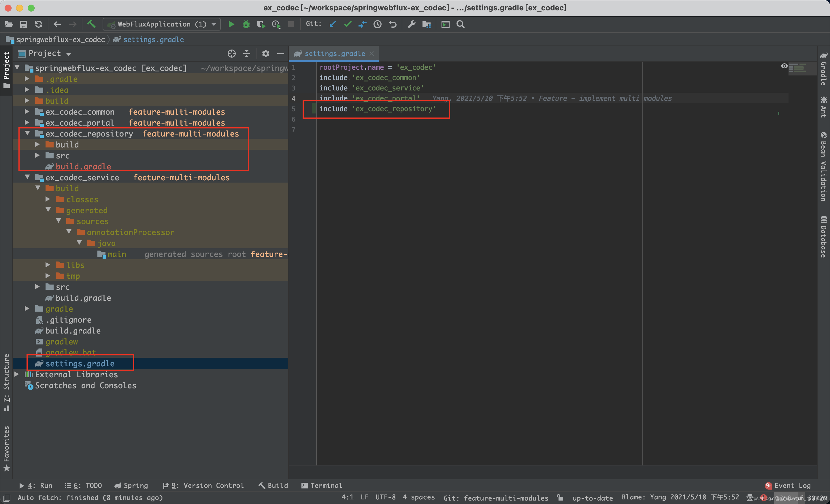The image size is (830, 504).
Task: Click Git commit checkmark icon
Action: (348, 24)
